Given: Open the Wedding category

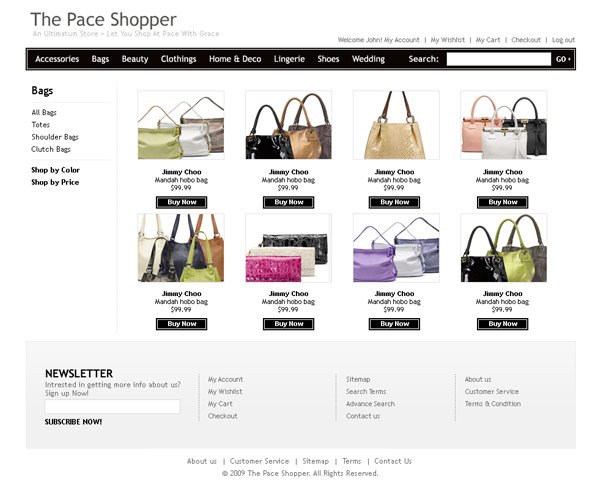Looking at the screenshot, I should tap(368, 59).
